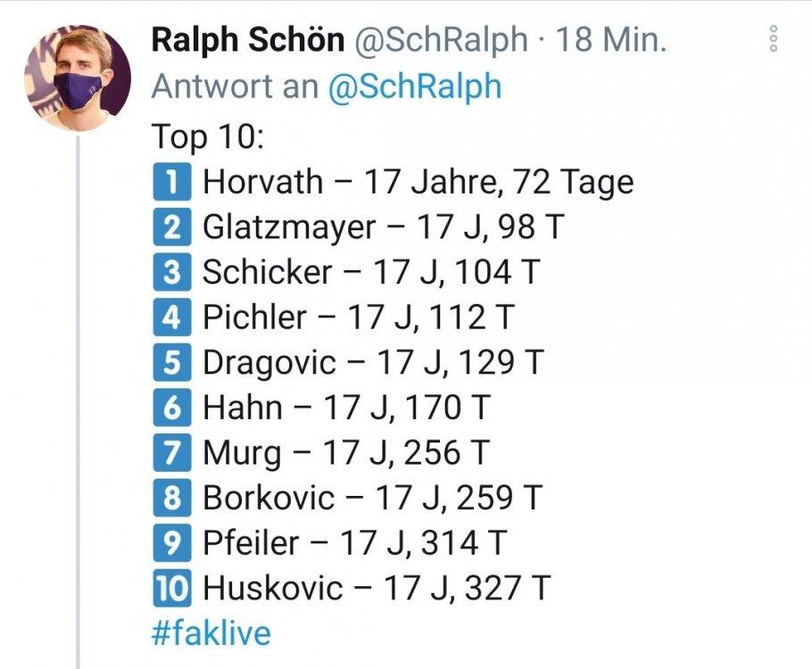
Task: Open the 18 Min. timestamp
Action: [611, 39]
